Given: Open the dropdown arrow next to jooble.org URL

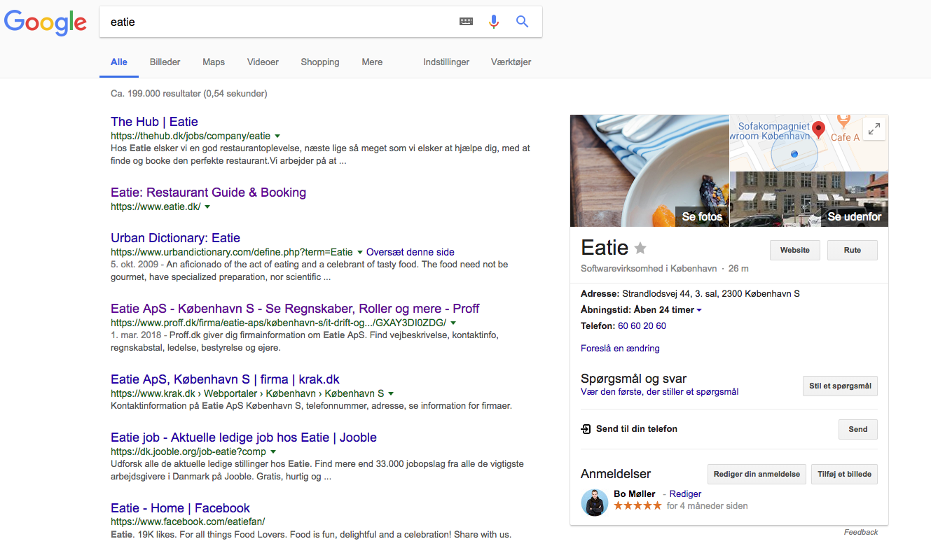Looking at the screenshot, I should click(x=273, y=451).
